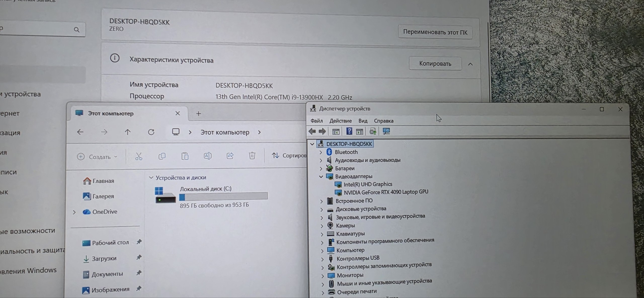Click the scan for hardware changes icon

386,131
